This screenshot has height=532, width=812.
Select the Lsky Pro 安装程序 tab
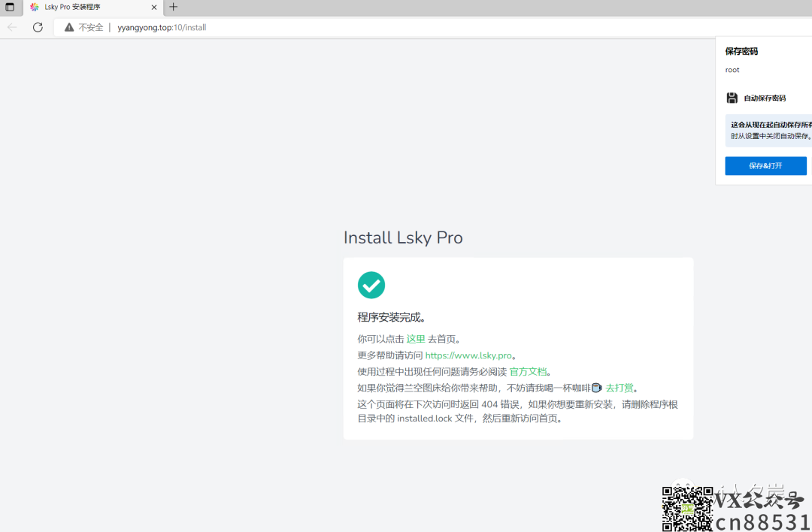[x=93, y=8]
